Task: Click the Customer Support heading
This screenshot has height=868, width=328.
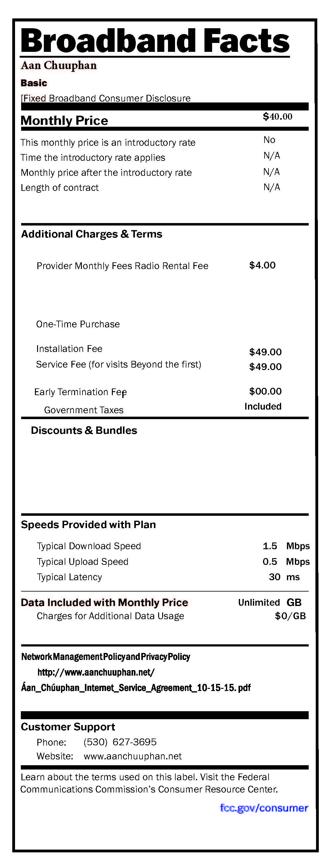Action: [x=68, y=727]
